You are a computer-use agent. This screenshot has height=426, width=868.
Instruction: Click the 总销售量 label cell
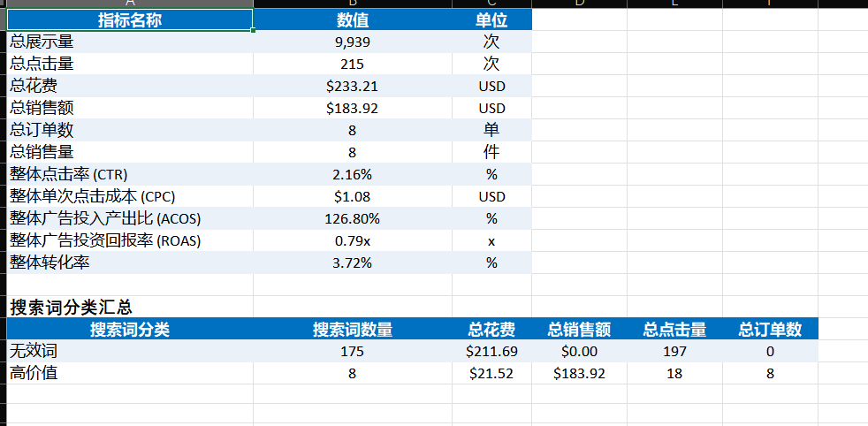(x=130, y=153)
